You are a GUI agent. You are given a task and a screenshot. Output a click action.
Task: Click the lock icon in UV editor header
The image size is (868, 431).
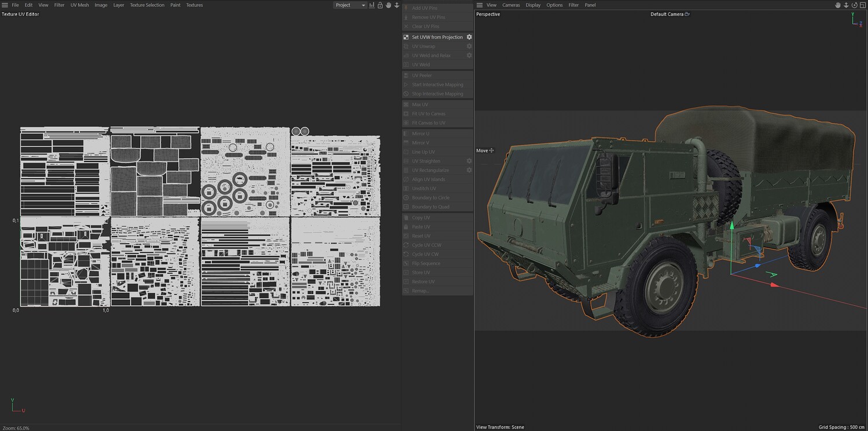click(380, 5)
